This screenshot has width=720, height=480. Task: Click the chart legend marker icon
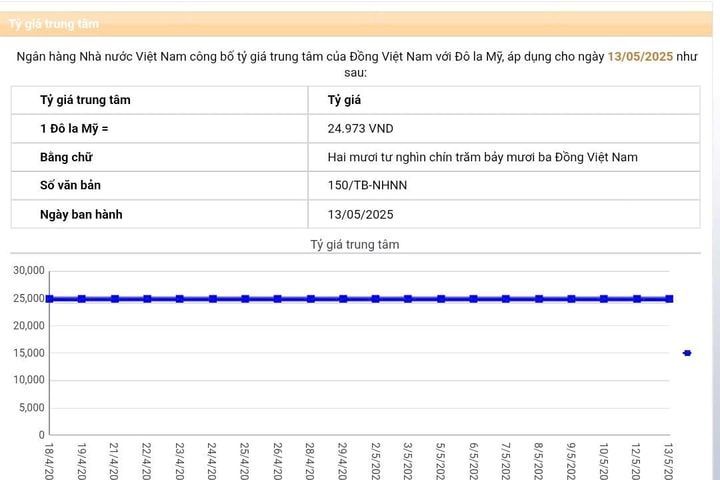(687, 353)
